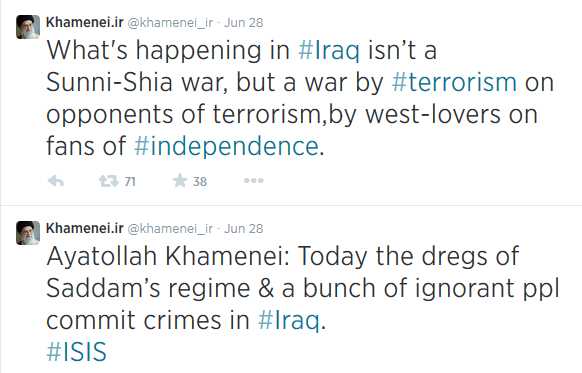Open Khamenei.ir display name on first tweet
The width and height of the screenshot is (582, 373).
click(85, 22)
